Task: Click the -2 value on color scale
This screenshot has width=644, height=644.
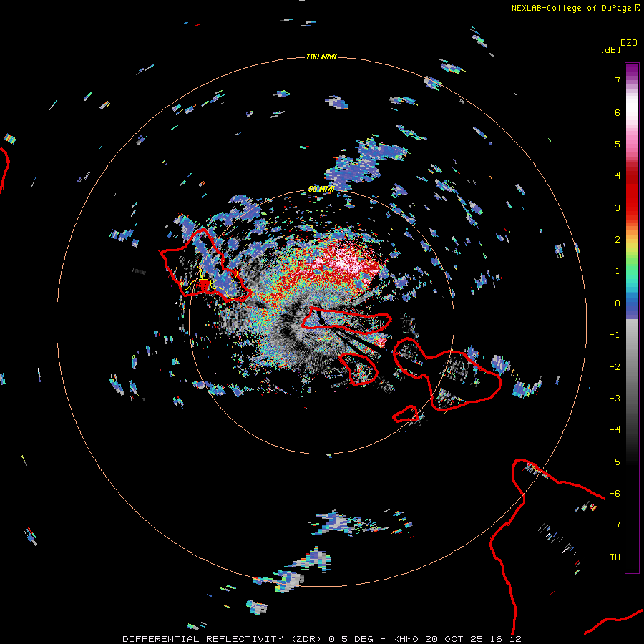Action: pos(615,367)
